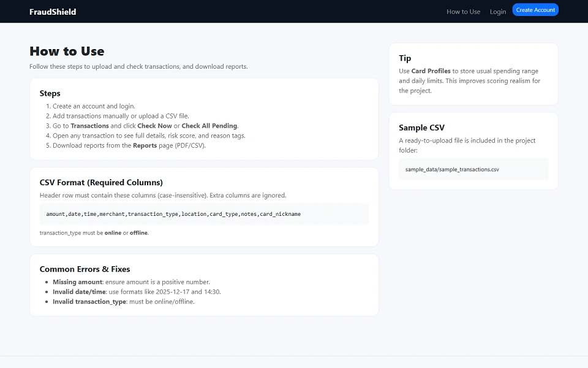Click the CSV column header code block

(x=204, y=214)
